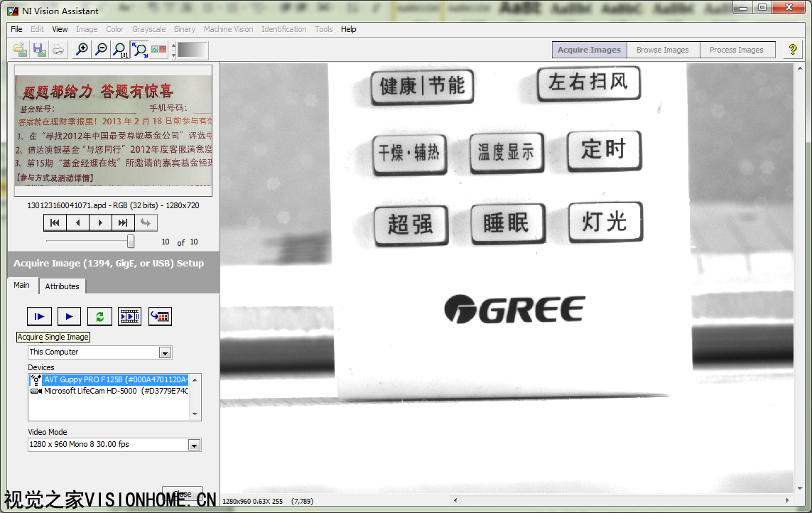Expand the Video Mode dropdown
This screenshot has height=513, width=812.
pyautogui.click(x=194, y=445)
